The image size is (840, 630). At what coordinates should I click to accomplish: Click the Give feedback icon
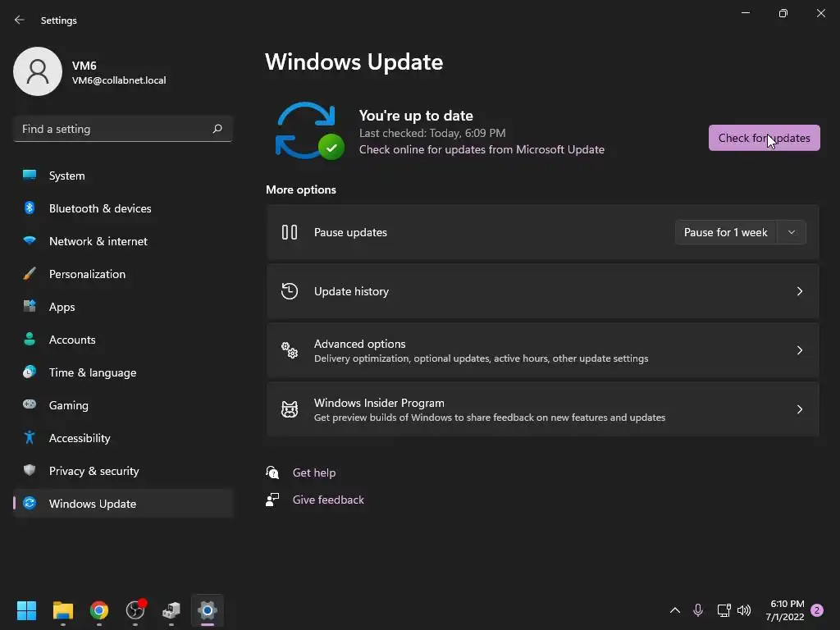[x=272, y=500]
